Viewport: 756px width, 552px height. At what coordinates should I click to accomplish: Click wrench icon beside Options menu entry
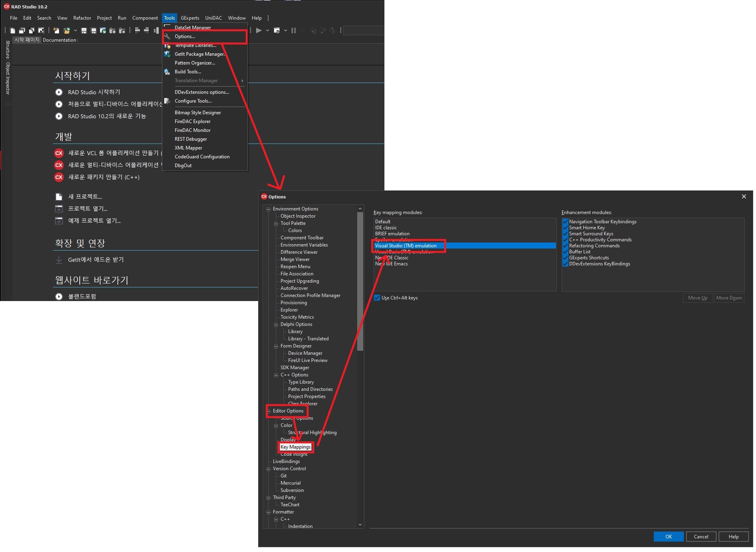[168, 36]
